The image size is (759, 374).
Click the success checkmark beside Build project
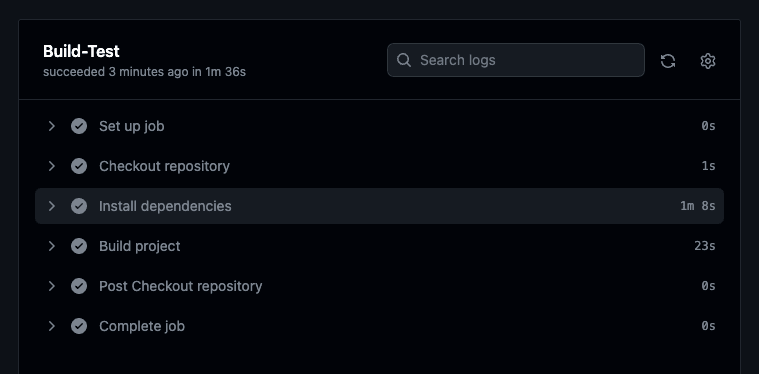click(x=79, y=246)
